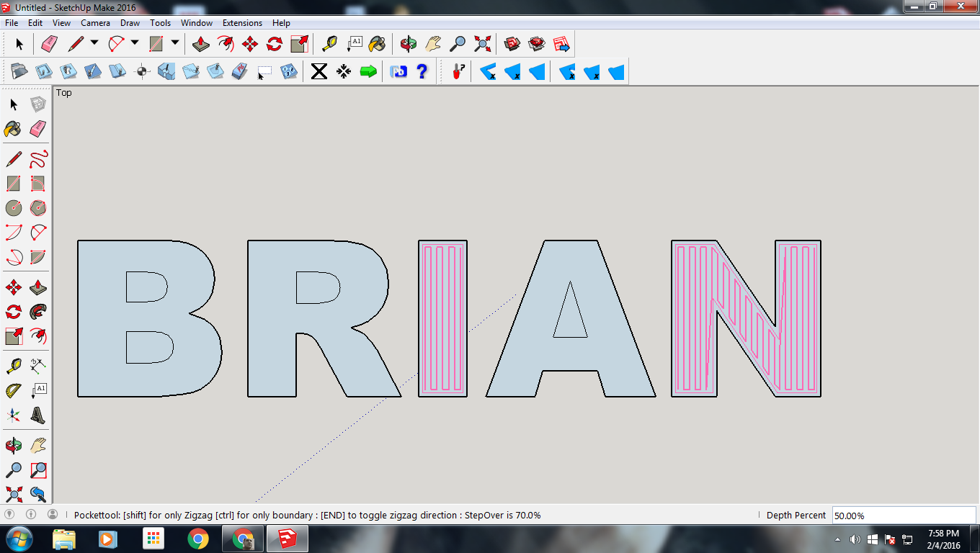Screen dimensions: 980x553
Task: Select the Eraser tool in top toolbar
Action: (49, 45)
